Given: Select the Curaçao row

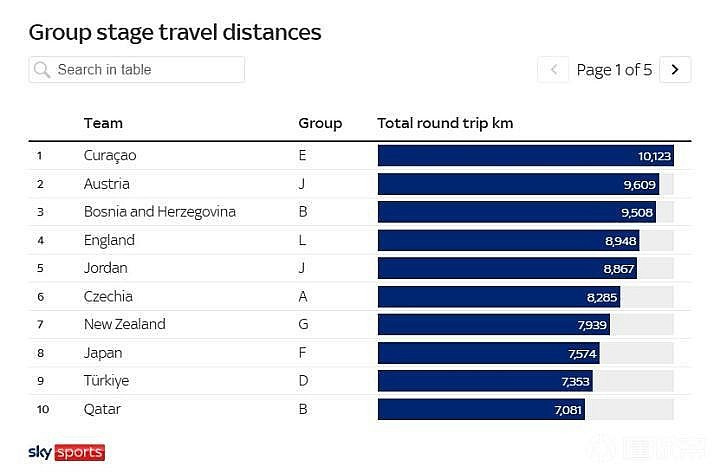Looking at the screenshot, I should coord(360,156).
